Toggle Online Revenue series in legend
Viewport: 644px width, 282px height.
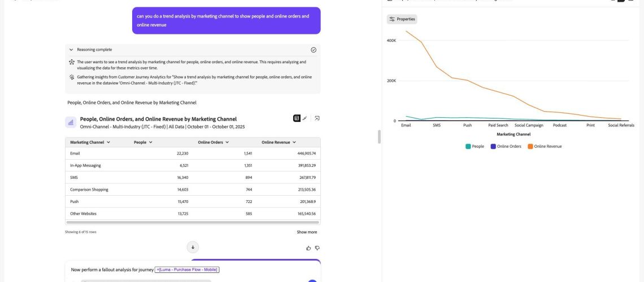click(544, 146)
